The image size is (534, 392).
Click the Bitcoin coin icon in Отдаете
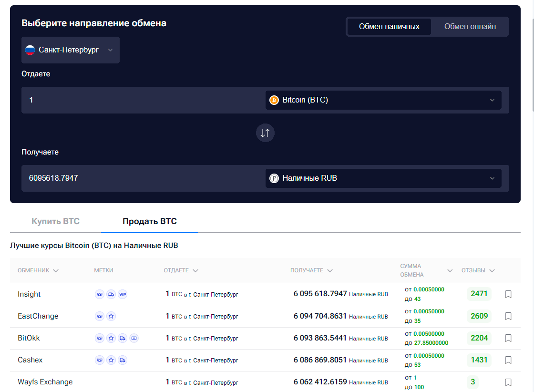pyautogui.click(x=274, y=100)
